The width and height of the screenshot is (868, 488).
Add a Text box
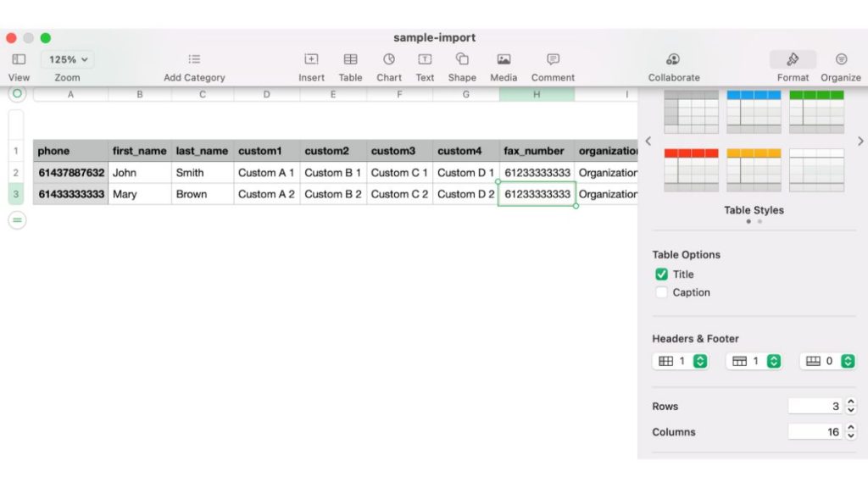(425, 59)
